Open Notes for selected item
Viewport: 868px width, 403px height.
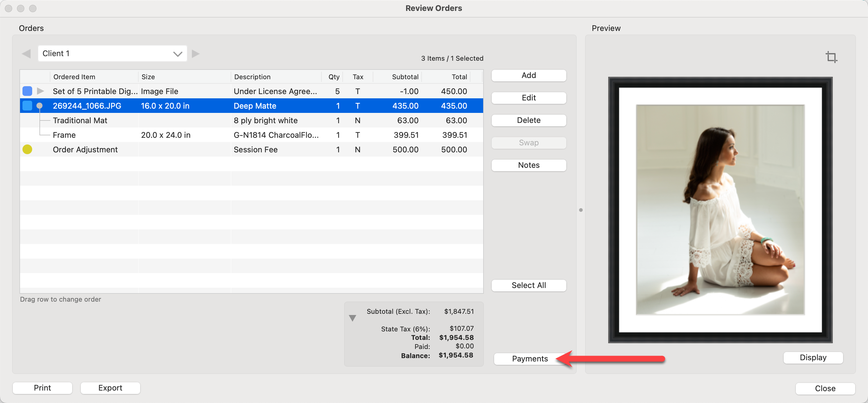[528, 165]
